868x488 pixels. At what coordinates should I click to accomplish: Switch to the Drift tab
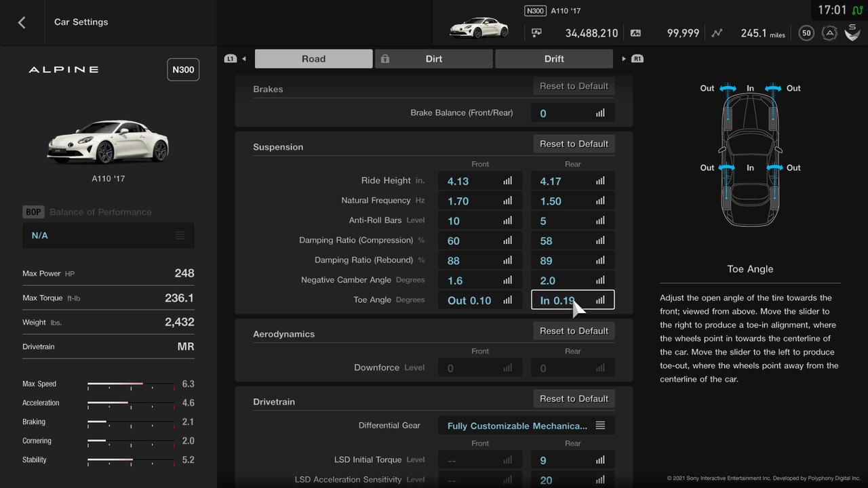pos(554,59)
